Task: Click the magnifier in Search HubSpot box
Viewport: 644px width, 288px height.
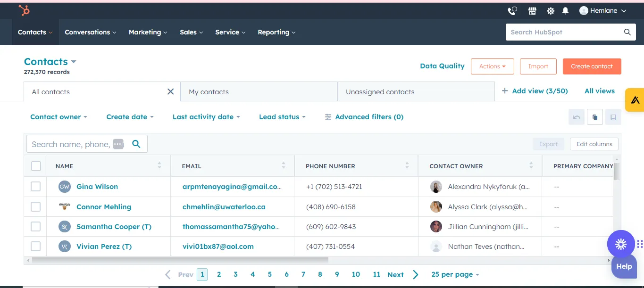Action: (x=627, y=32)
